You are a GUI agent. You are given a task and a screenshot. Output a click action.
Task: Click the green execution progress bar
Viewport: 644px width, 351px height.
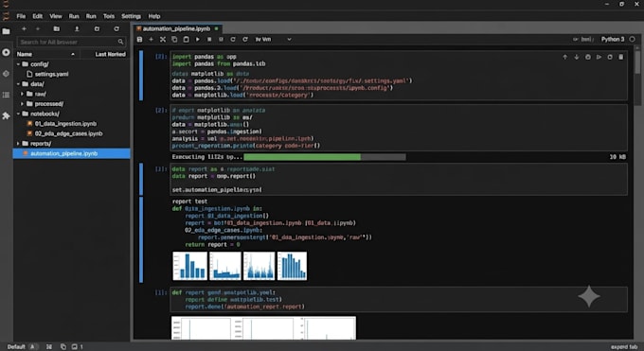[302, 157]
